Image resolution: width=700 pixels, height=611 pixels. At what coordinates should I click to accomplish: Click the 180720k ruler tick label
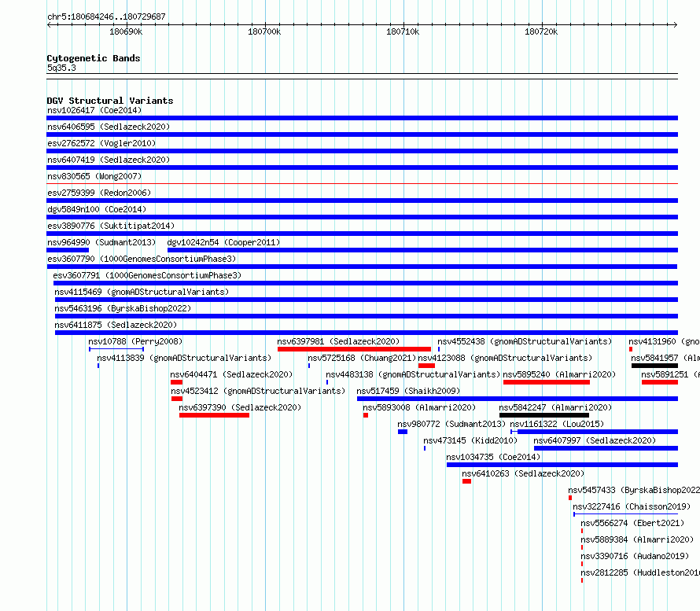point(541,31)
